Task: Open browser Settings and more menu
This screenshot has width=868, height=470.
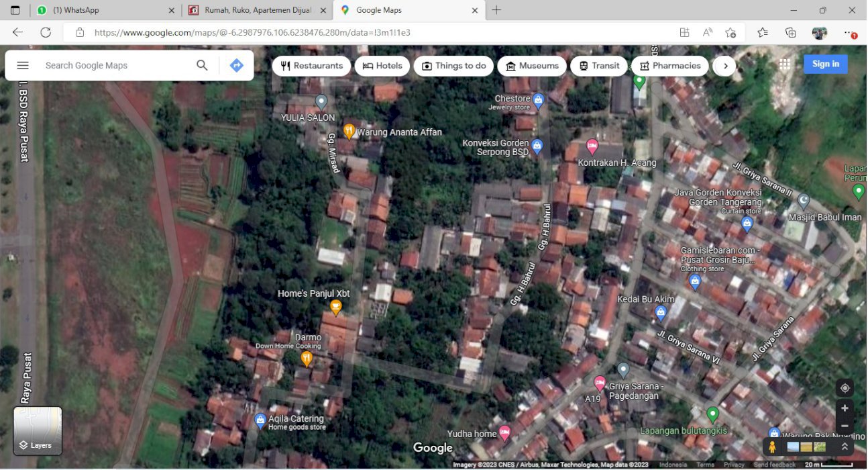Action: (x=849, y=32)
